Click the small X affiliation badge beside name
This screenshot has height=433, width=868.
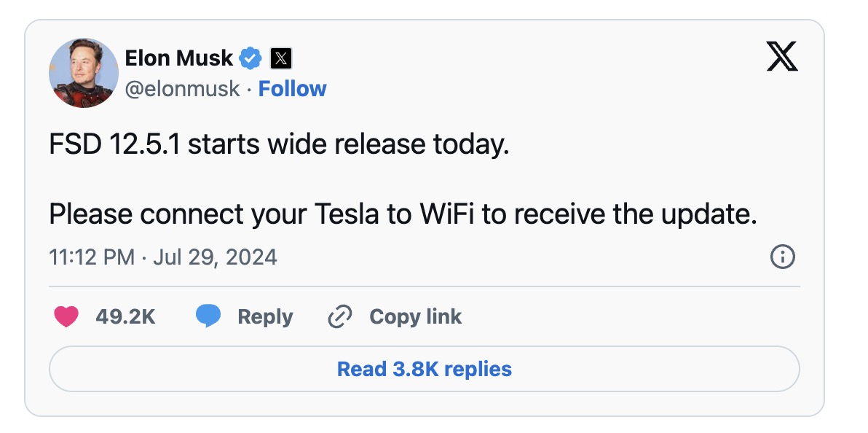click(280, 58)
